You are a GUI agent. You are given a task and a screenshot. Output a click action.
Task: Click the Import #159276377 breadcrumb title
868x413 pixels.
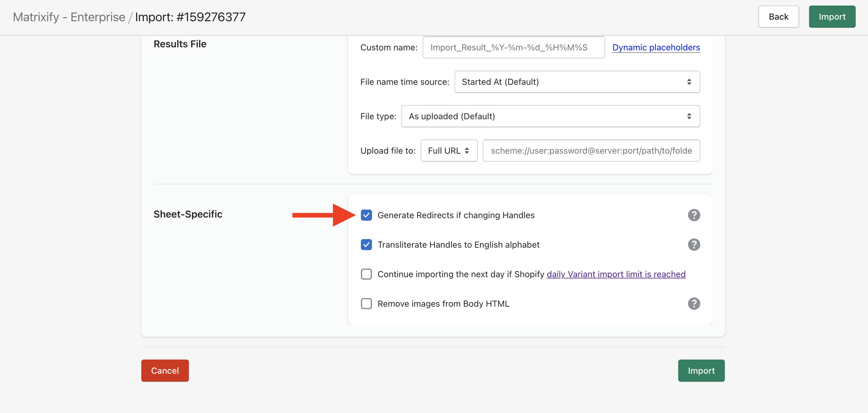(x=190, y=17)
